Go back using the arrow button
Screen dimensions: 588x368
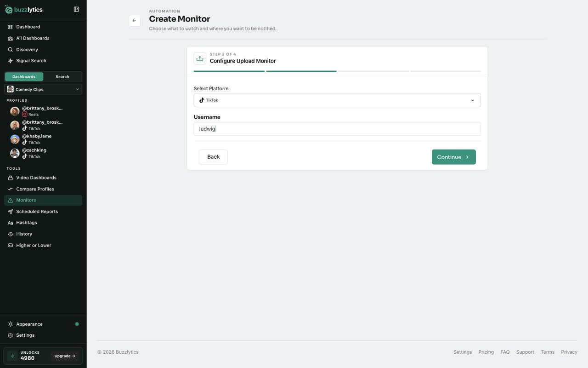(x=134, y=20)
